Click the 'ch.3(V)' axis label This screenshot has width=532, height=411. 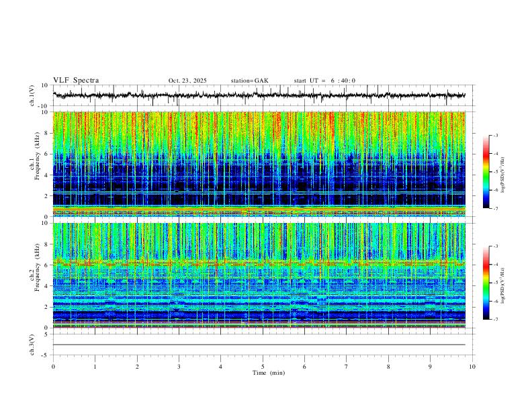click(x=32, y=345)
